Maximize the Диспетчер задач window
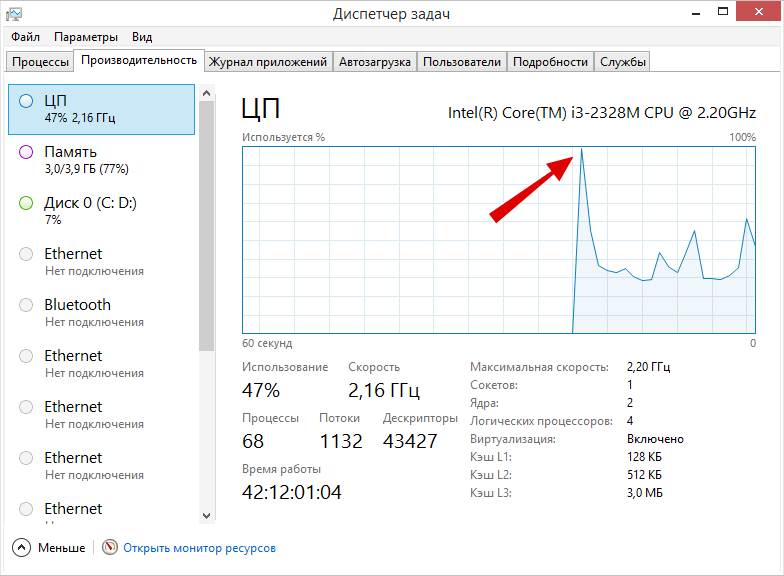Screen dimensions: 784x576 pyautogui.click(x=723, y=12)
